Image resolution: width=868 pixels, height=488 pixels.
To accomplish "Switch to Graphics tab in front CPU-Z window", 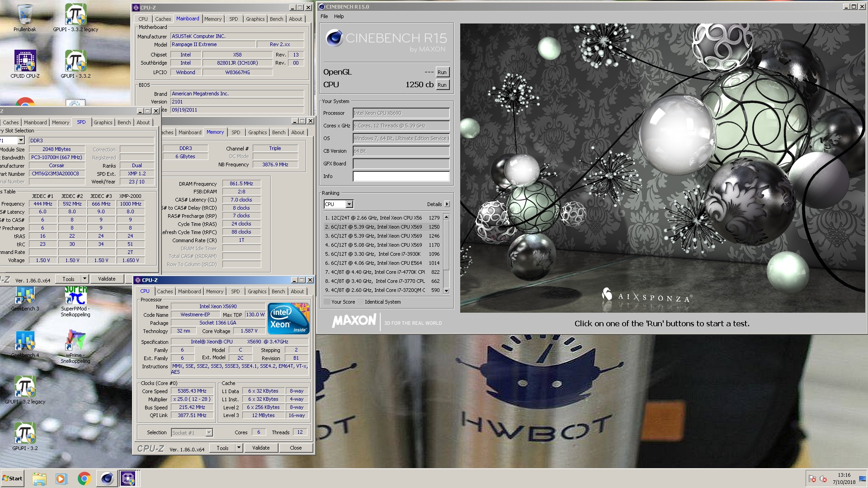I will (x=257, y=291).
